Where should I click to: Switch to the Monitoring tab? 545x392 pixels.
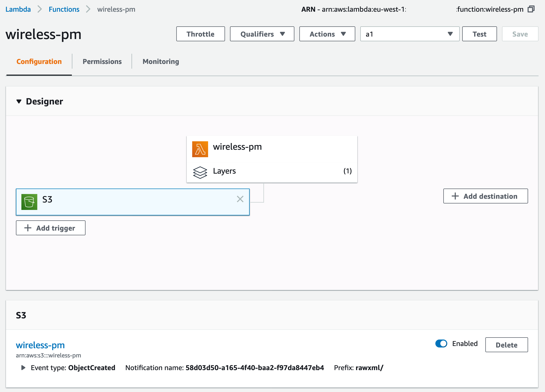161,61
